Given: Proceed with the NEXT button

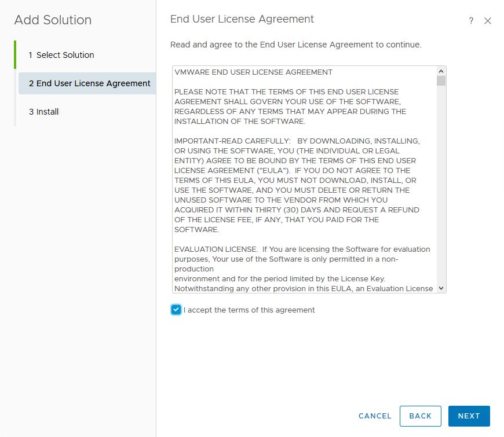Looking at the screenshot, I should coord(469,416).
